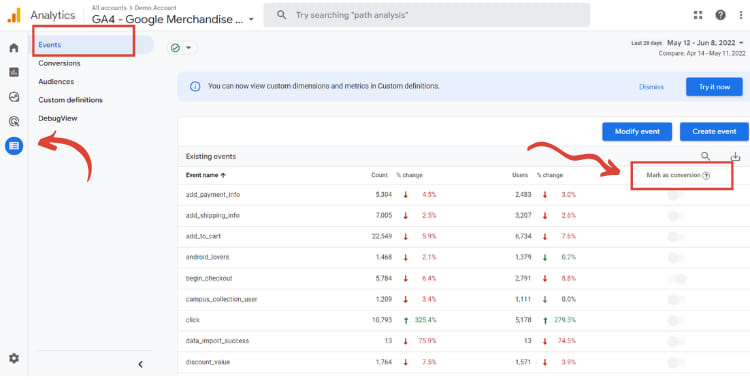Click the android_lovers event name
750x380 pixels.
(x=207, y=257)
